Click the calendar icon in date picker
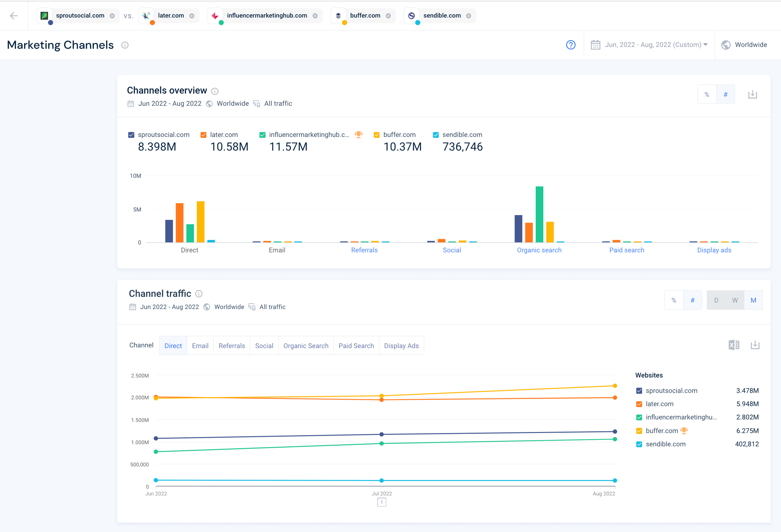The height and width of the screenshot is (532, 781). pos(596,45)
